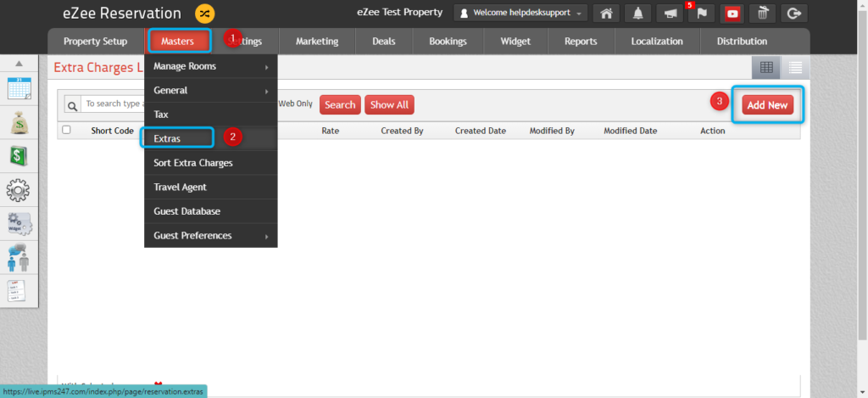Image resolution: width=868 pixels, height=398 pixels.
Task: Click the Modified By column header
Action: click(552, 131)
